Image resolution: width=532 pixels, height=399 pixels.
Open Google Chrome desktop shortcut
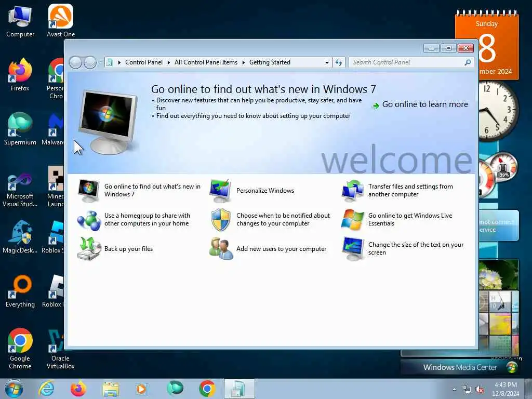[20, 350]
